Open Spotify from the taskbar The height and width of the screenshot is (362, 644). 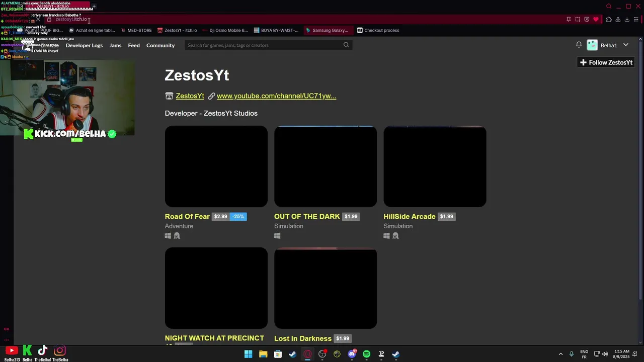(366, 354)
